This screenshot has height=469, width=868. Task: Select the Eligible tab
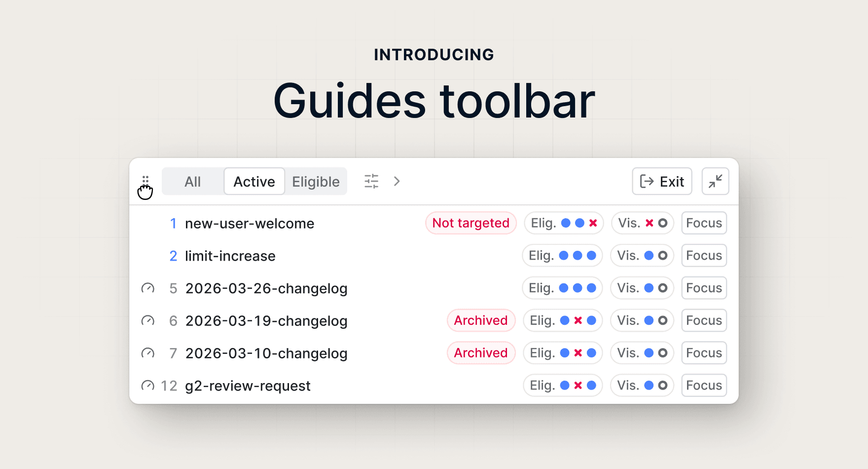click(x=316, y=182)
